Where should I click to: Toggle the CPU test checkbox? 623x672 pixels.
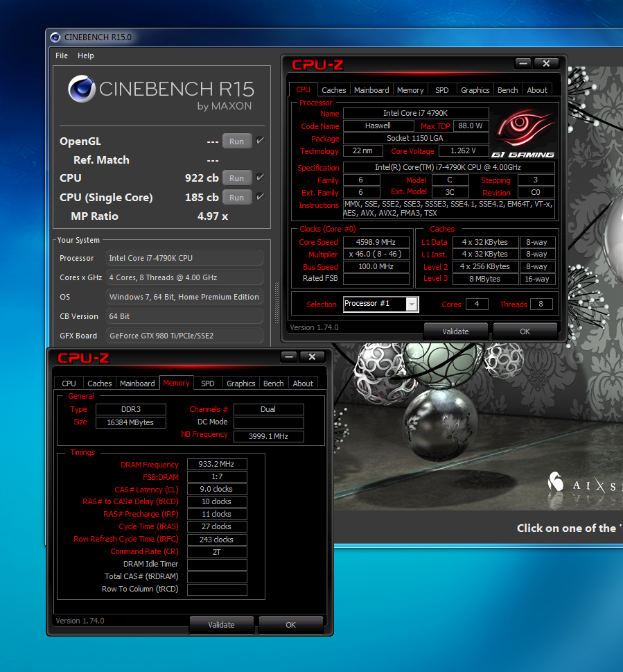[259, 178]
